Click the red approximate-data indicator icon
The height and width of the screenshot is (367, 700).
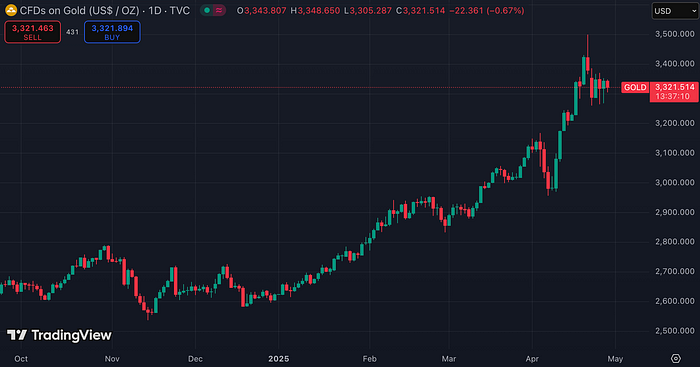219,10
